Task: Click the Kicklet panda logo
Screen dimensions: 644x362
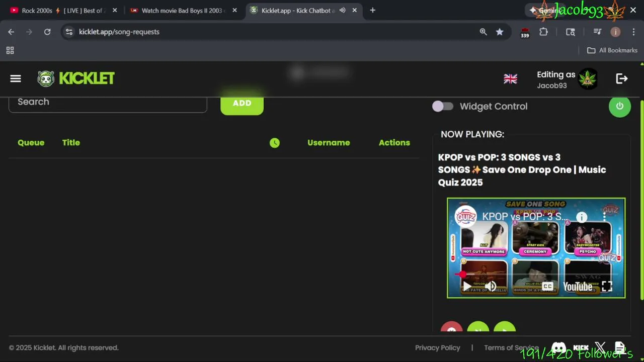Action: point(46,78)
